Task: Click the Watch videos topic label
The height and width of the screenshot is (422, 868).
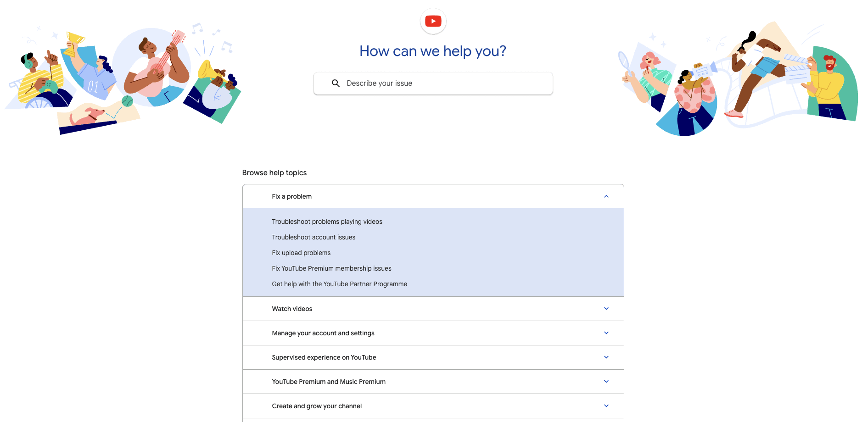Action: pos(292,308)
